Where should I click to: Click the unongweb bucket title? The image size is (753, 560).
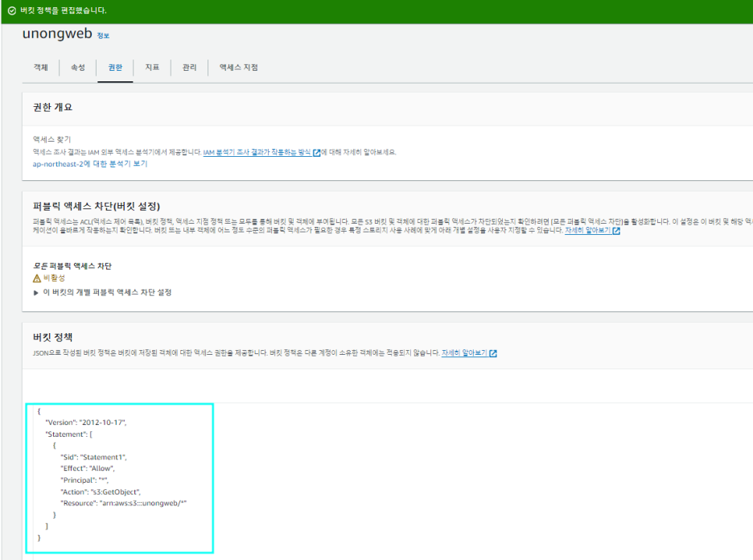pos(57,34)
